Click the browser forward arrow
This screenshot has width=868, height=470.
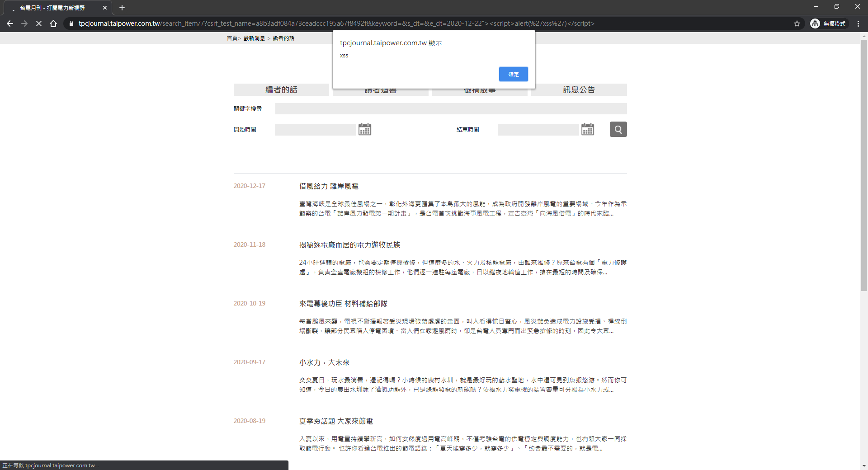point(24,23)
